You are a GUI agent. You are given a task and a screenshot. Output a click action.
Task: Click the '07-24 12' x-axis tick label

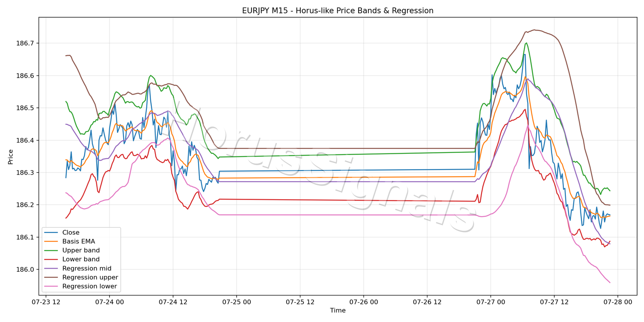tap(173, 302)
